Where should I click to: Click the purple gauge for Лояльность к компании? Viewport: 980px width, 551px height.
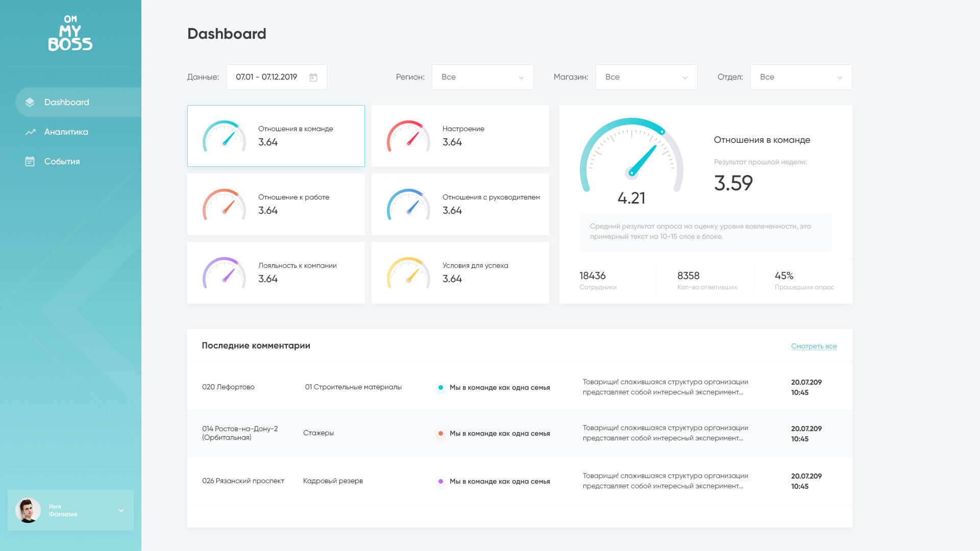pyautogui.click(x=224, y=272)
